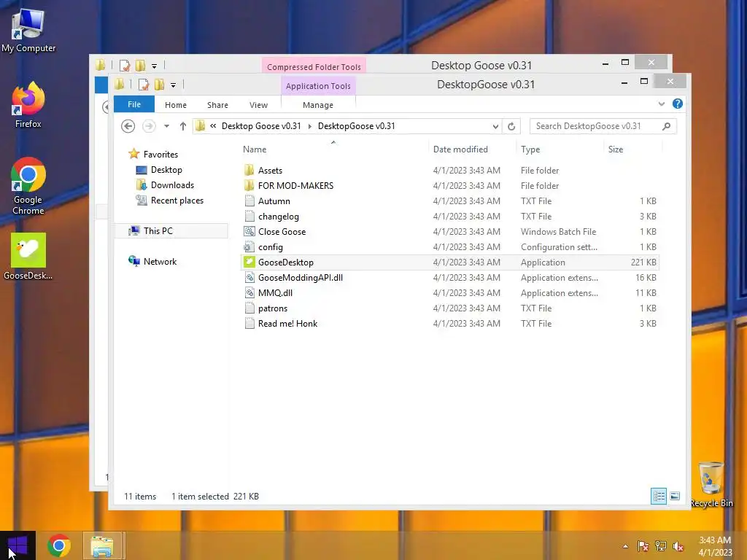Click the search magnifier icon

(667, 126)
